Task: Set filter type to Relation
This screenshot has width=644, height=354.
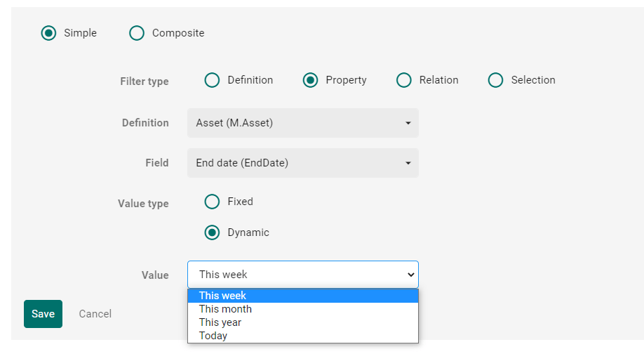Action: pos(403,80)
